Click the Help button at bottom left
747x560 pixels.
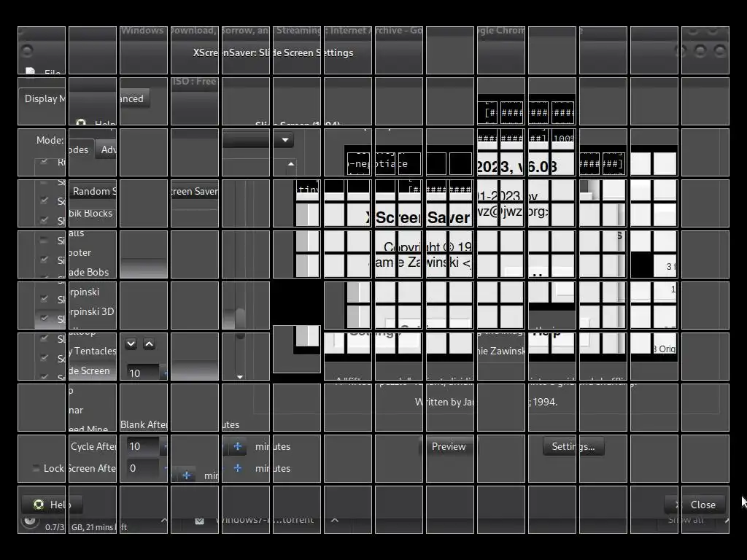tap(52, 505)
